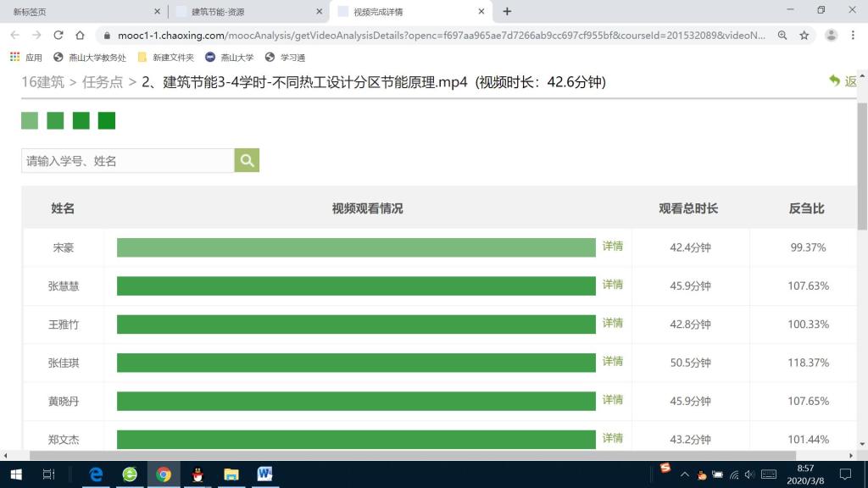Click the student ID and name search field
The width and height of the screenshot is (868, 488).
pyautogui.click(x=127, y=160)
